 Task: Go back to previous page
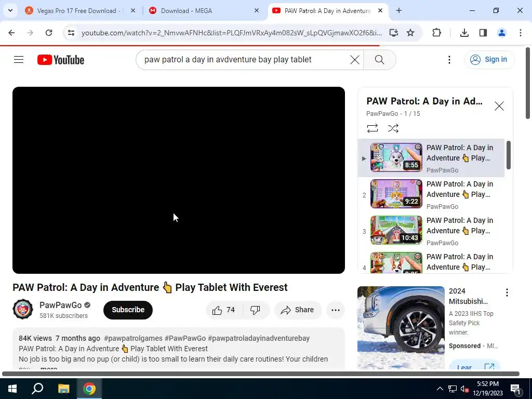[11, 33]
